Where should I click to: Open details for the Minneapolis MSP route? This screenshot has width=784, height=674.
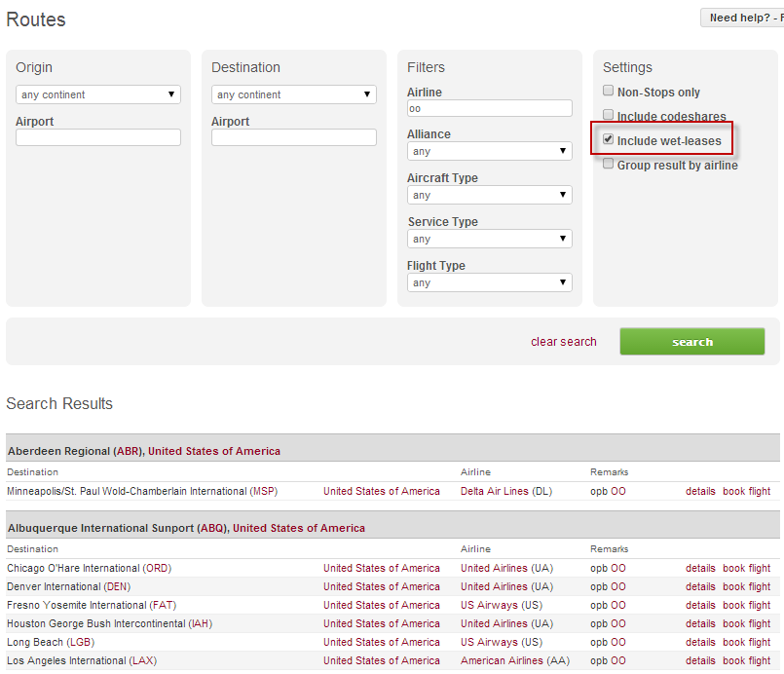[699, 491]
